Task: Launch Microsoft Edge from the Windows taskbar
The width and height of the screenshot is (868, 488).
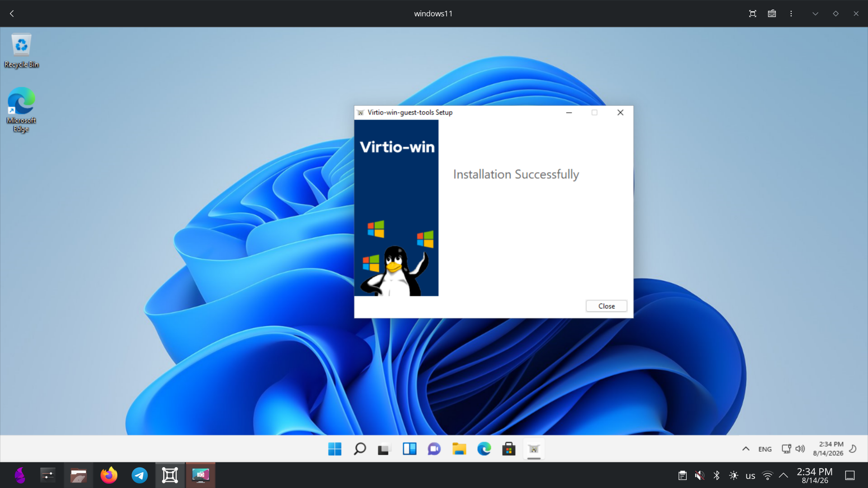Action: point(484,449)
